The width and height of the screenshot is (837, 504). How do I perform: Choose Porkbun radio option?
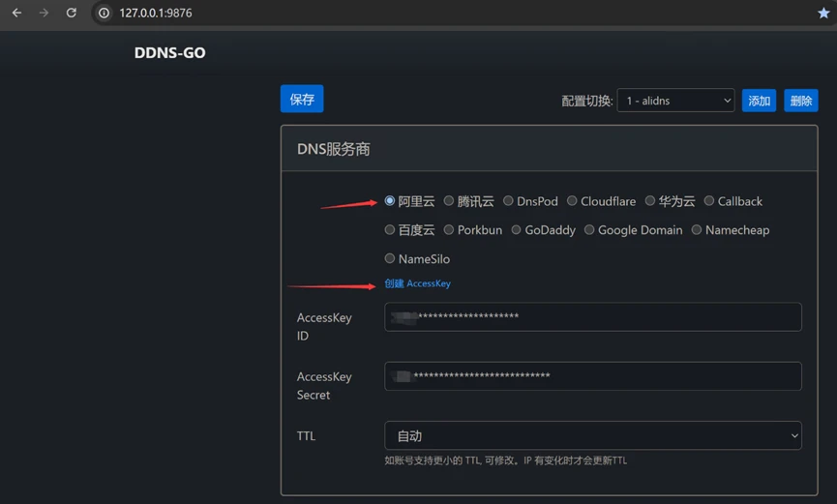coord(449,229)
